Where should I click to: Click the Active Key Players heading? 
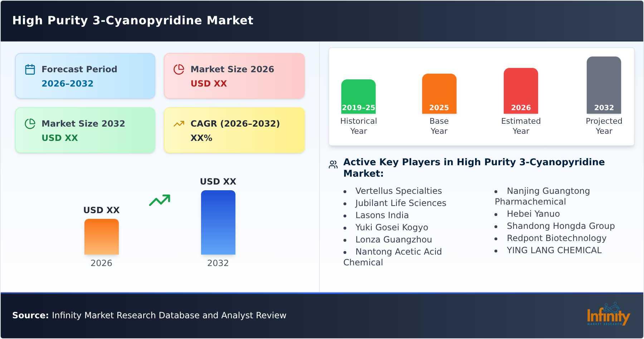tap(474, 168)
